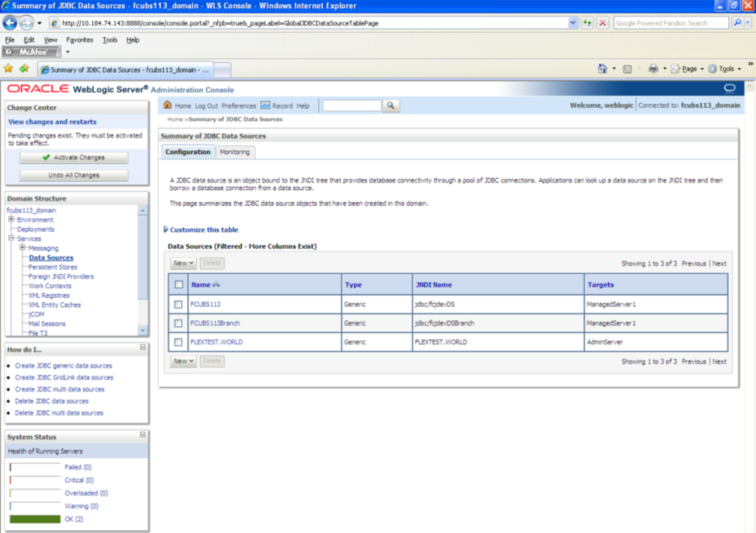This screenshot has width=756, height=533.
Task: Click Undo All Changes button
Action: pos(74,175)
